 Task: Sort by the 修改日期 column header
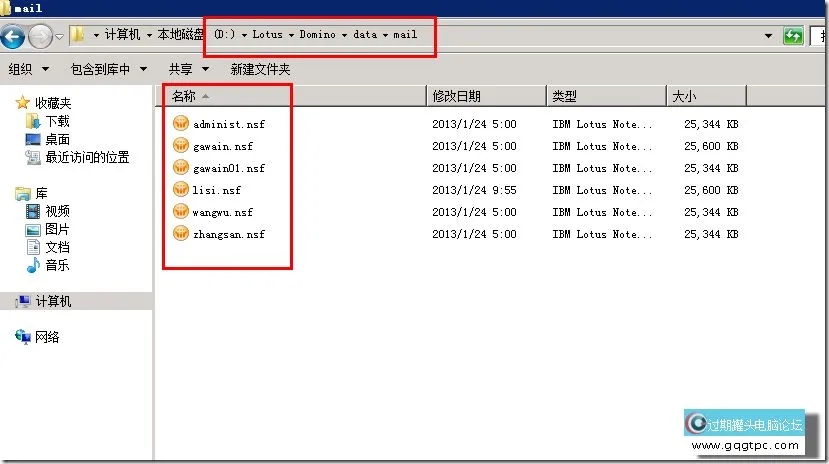click(x=486, y=96)
